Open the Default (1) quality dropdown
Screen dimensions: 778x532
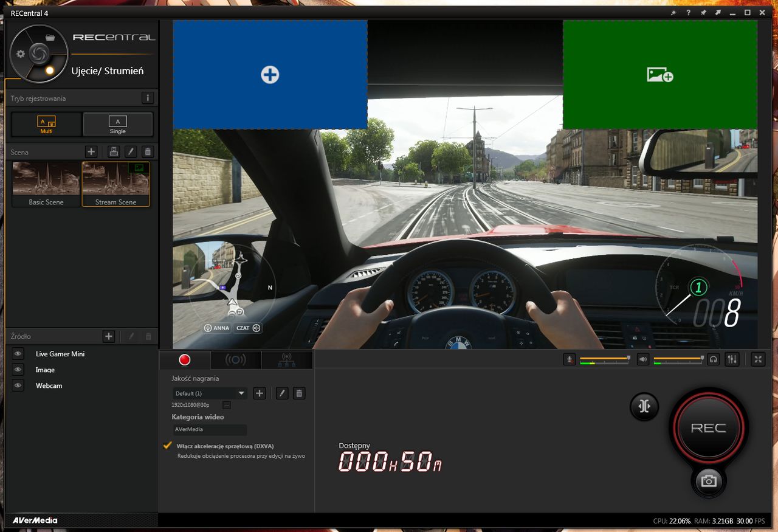point(210,393)
